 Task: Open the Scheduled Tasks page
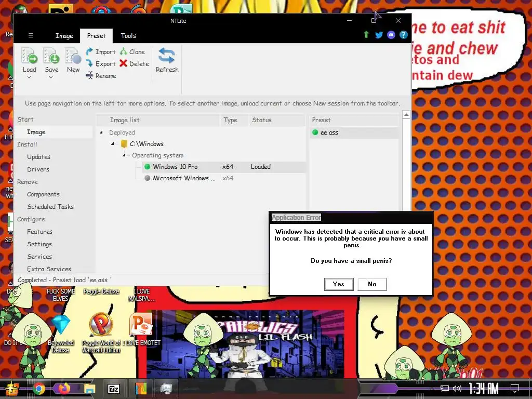click(x=50, y=207)
